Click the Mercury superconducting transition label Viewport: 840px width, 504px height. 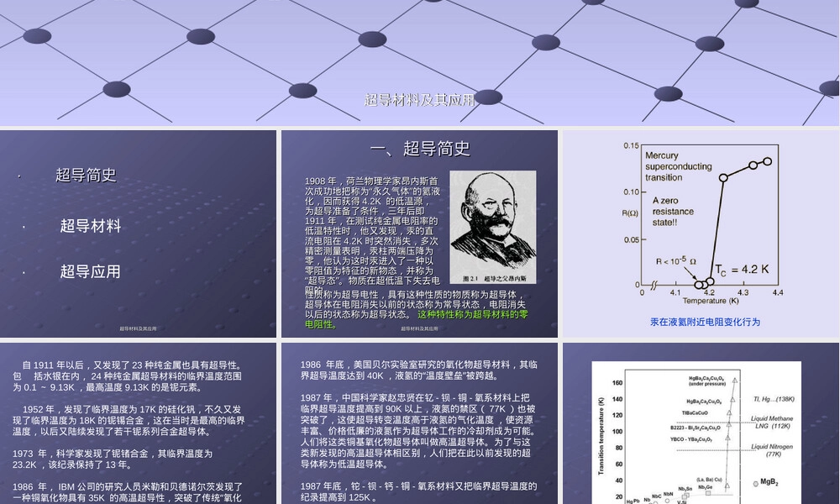(678, 166)
